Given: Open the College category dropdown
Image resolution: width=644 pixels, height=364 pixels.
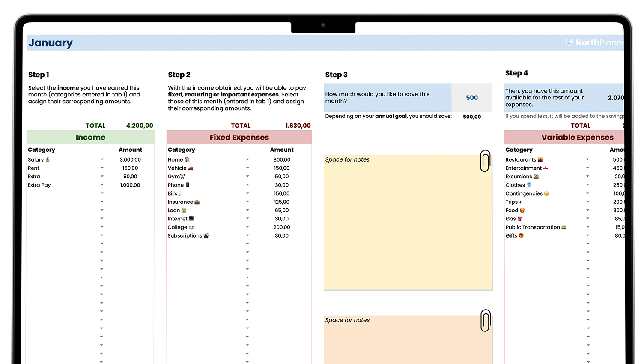Looking at the screenshot, I should (247, 227).
